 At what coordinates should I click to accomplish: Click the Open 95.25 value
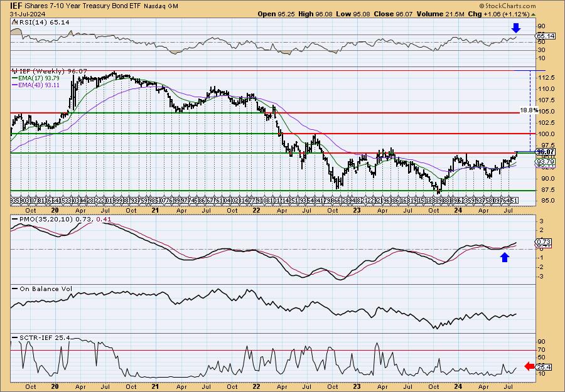tap(276, 14)
